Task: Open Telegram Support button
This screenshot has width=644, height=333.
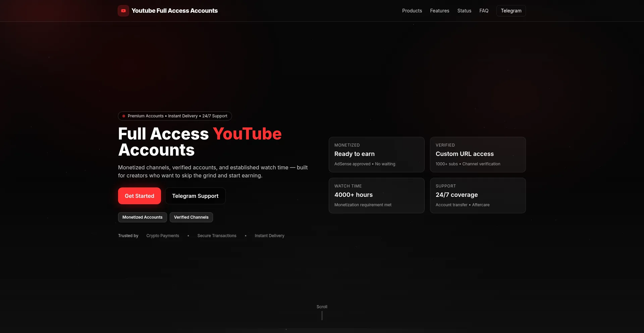Action: (x=195, y=196)
